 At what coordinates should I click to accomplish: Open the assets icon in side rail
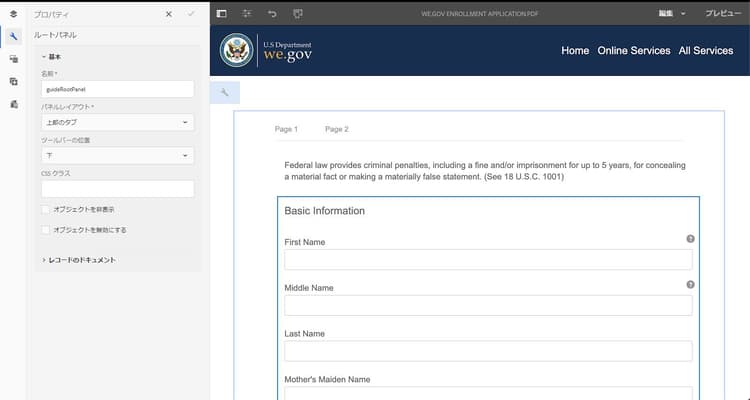click(x=13, y=81)
